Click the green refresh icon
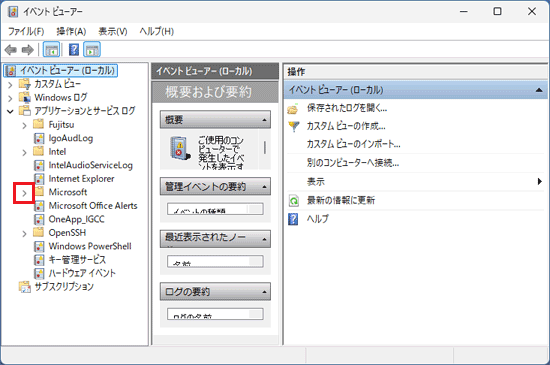 (293, 201)
